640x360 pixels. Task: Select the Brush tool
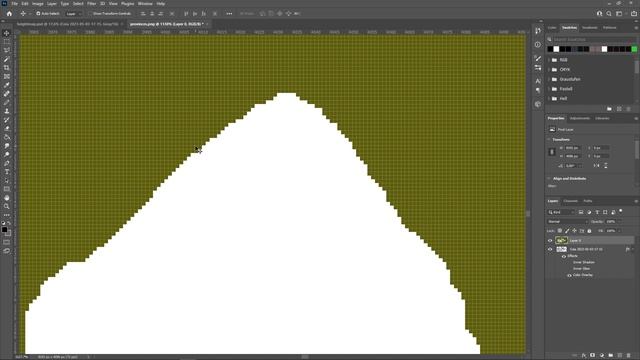tap(7, 102)
